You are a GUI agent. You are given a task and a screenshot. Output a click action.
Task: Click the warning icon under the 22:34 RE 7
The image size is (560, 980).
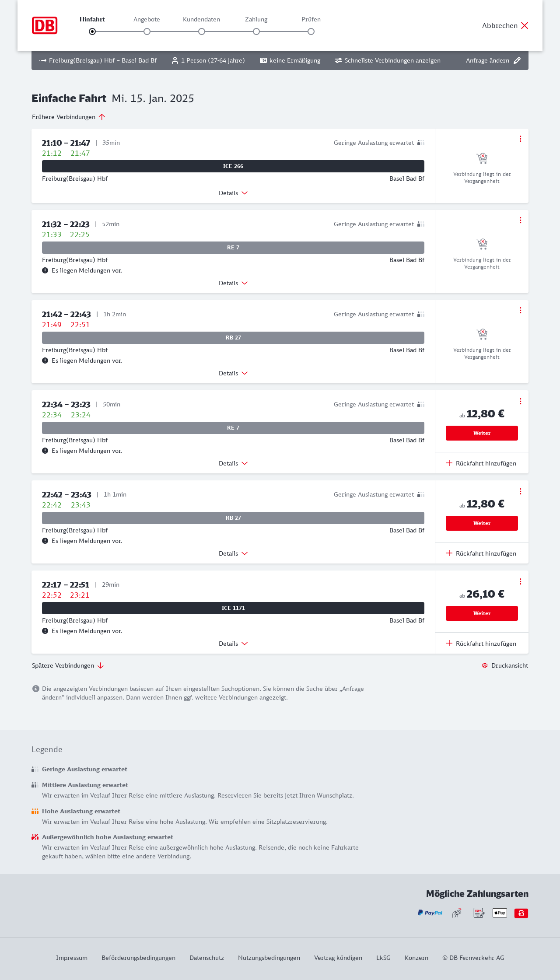point(45,451)
